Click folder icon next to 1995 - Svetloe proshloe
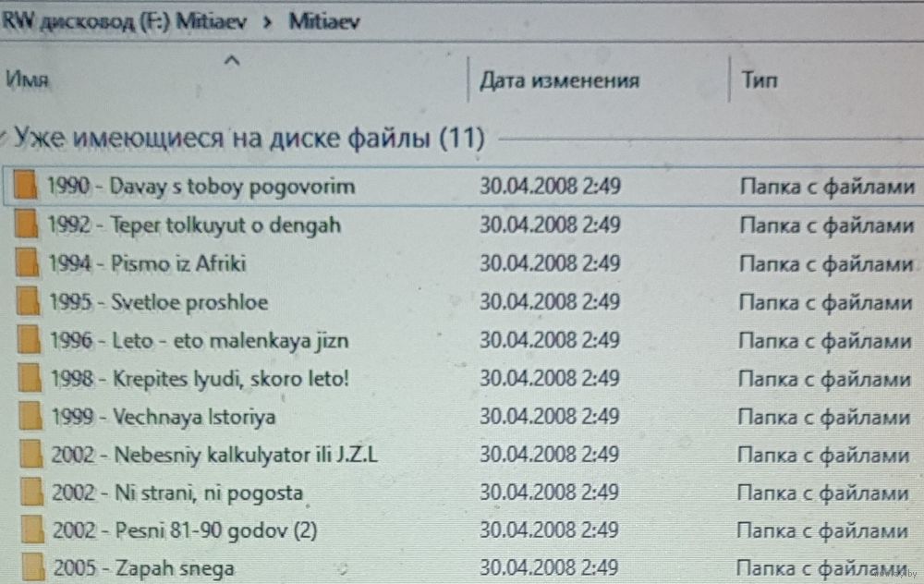Viewport: 924px width, 584px height. point(29,301)
